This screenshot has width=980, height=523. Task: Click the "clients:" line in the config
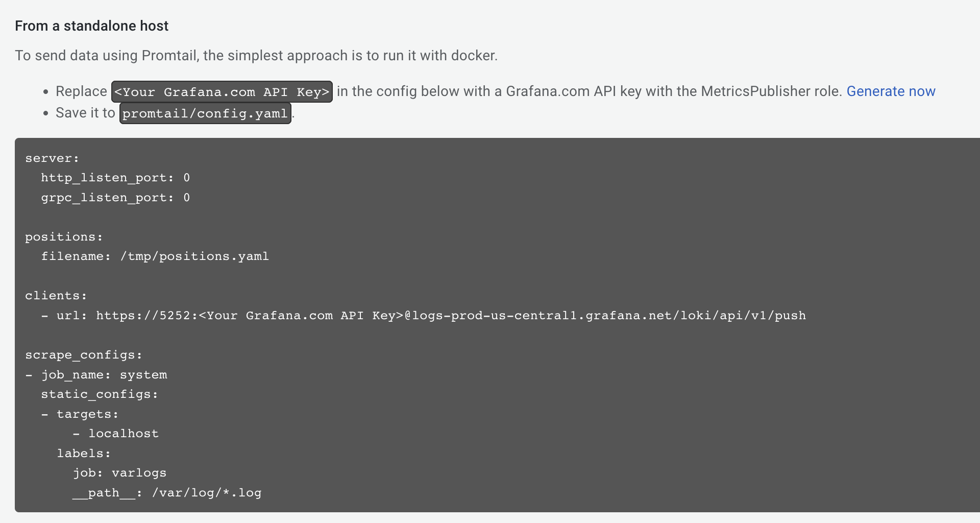56,296
